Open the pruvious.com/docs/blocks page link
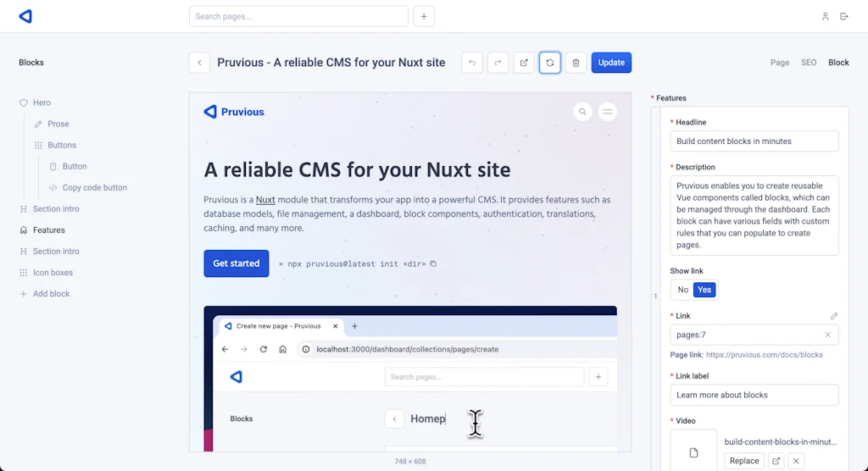868x471 pixels. 764,355
